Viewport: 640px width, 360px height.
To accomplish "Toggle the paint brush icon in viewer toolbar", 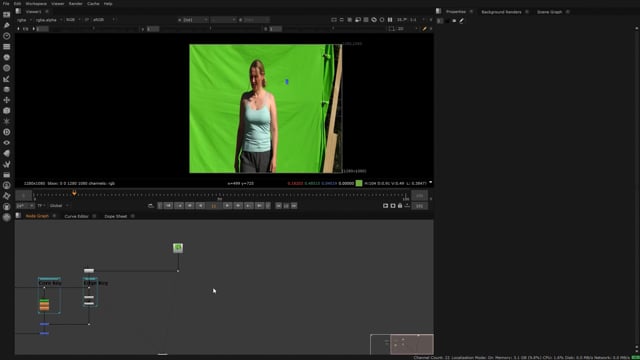I will (424, 29).
